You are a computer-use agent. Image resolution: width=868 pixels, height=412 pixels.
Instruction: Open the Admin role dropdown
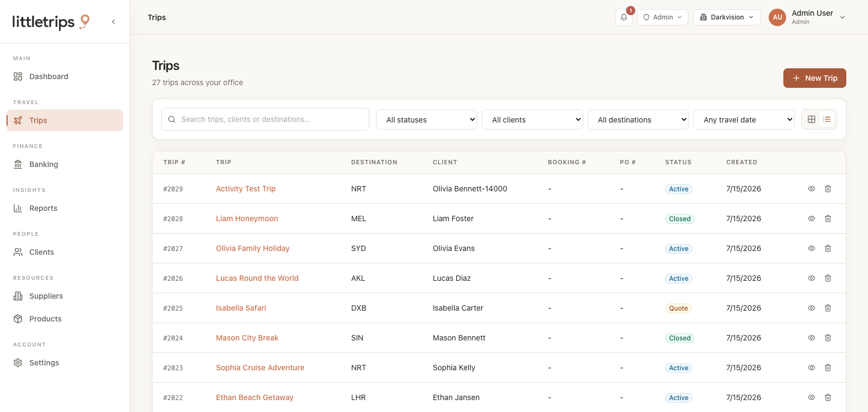[662, 17]
